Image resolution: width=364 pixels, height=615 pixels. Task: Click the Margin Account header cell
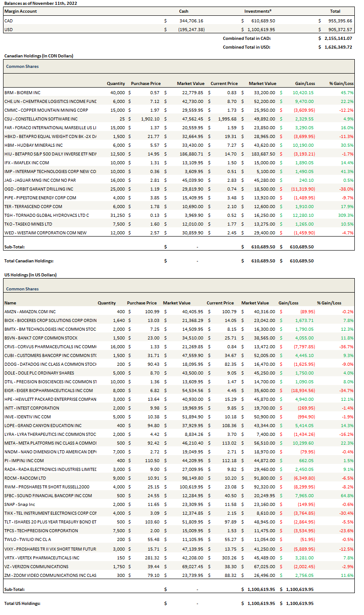point(21,11)
